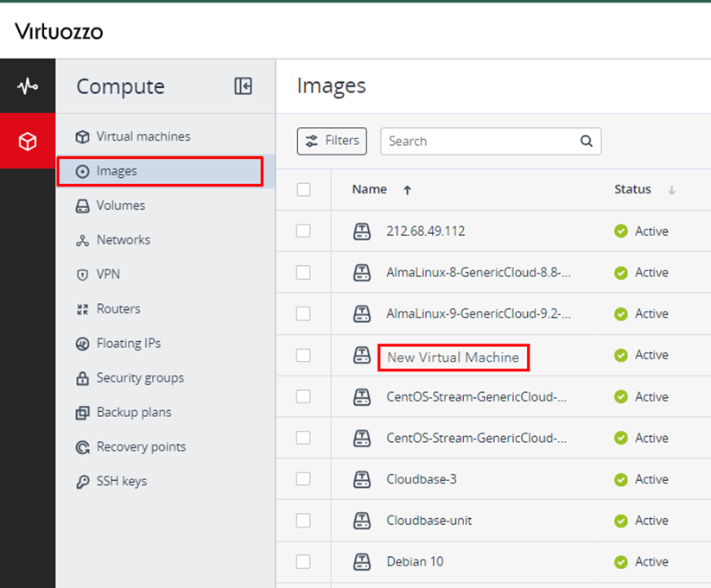Click the red Compute cube icon

click(x=28, y=141)
